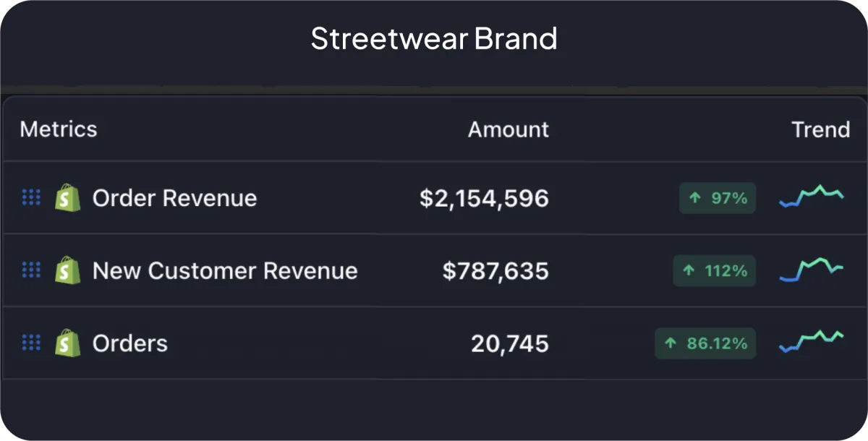This screenshot has height=441, width=868.
Task: Open the Orders trend sparkline
Action: (812, 341)
